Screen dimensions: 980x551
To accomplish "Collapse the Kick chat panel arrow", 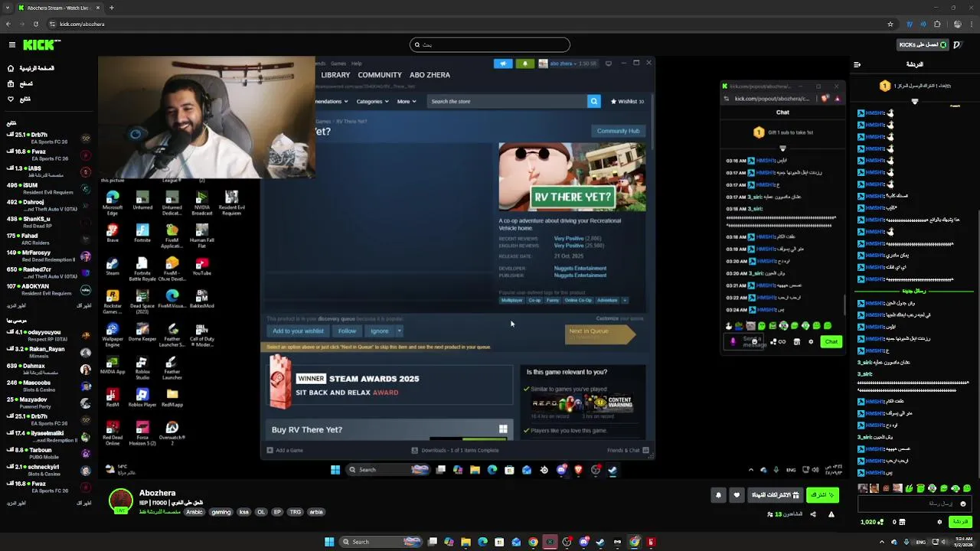I will [x=857, y=64].
